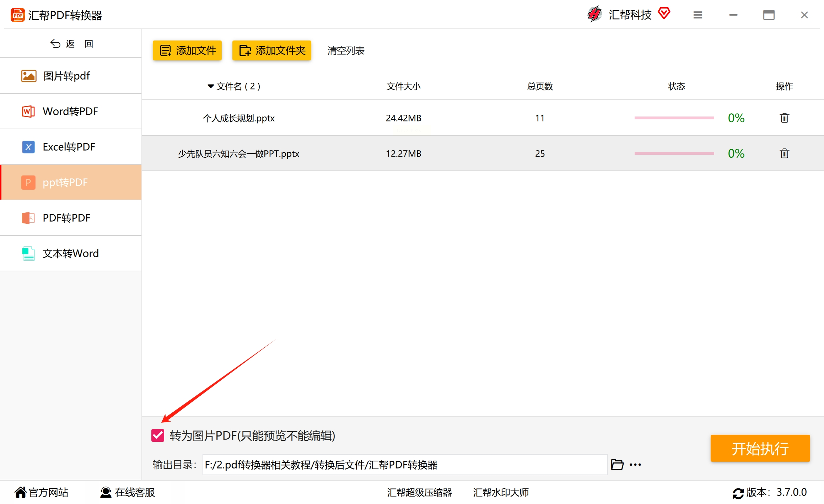This screenshot has width=824, height=504.
Task: Click progress bar of 个人成长规划.pptx
Action: tap(674, 118)
